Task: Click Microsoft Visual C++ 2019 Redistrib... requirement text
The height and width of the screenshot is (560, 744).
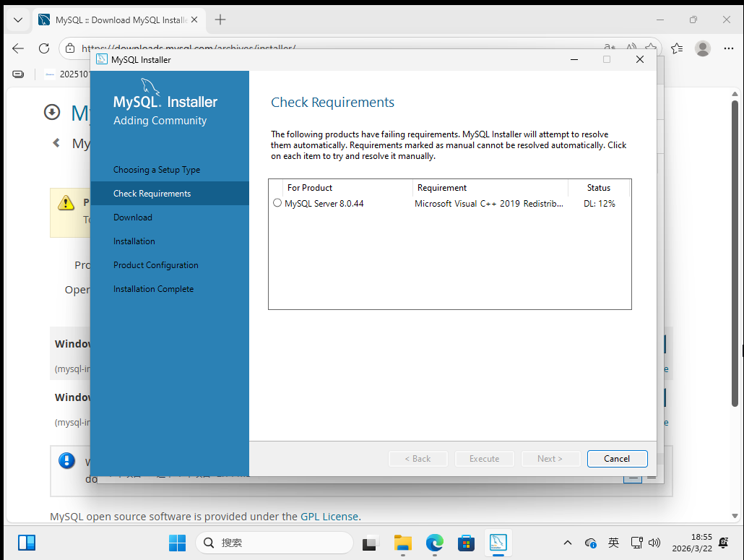Action: 489,204
